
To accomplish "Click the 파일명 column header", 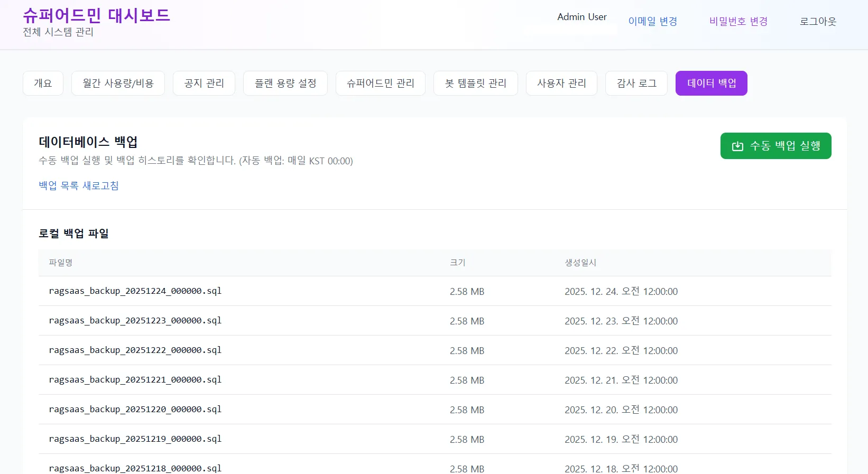I will tap(61, 263).
